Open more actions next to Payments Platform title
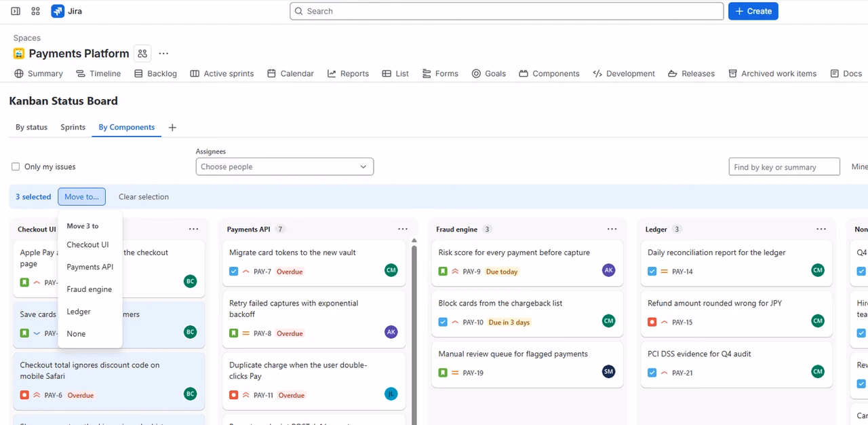This screenshot has height=425, width=868. pos(163,54)
